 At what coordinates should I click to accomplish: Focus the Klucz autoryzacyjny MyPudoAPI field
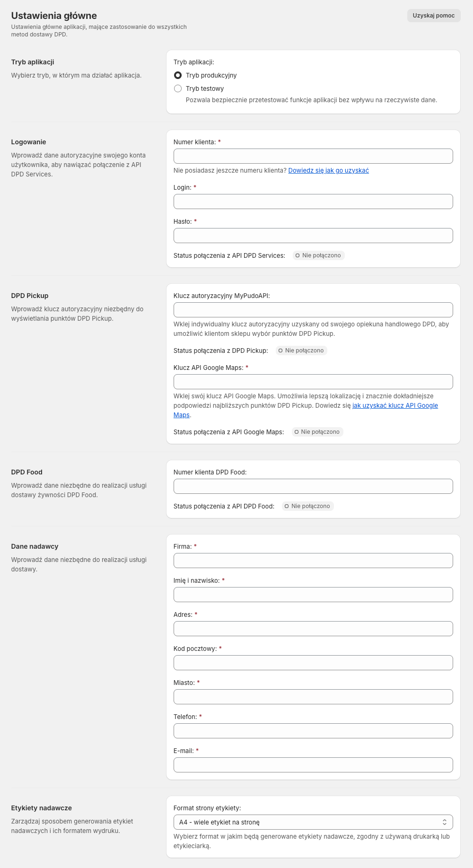coord(313,310)
